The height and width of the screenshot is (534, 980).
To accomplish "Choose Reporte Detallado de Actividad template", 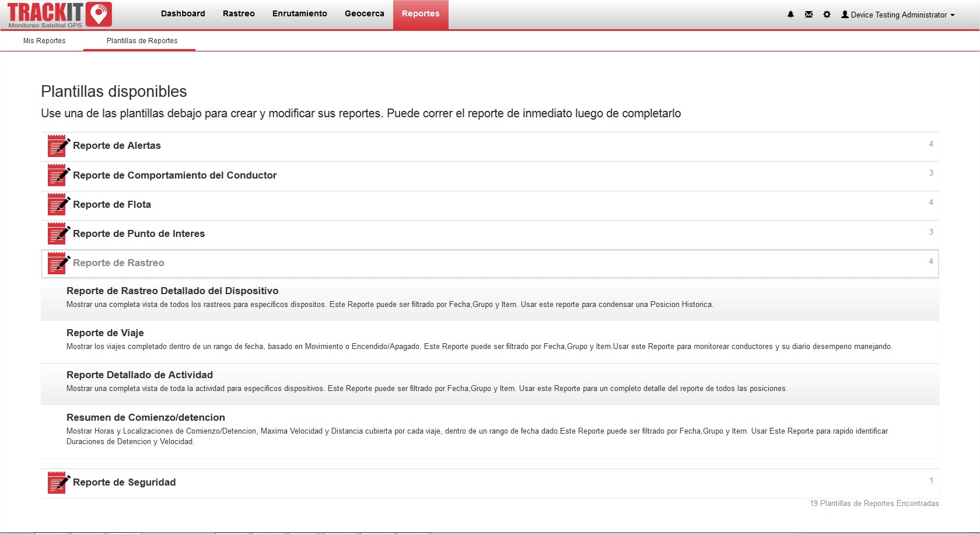I will (139, 375).
